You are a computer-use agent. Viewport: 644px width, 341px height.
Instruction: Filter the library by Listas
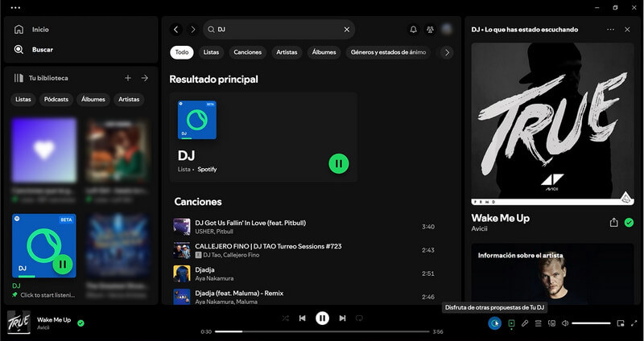coord(23,99)
